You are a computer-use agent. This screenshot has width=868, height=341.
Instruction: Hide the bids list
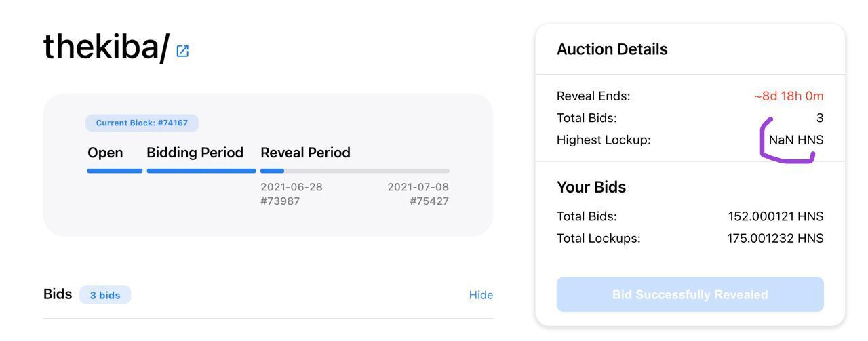click(481, 295)
